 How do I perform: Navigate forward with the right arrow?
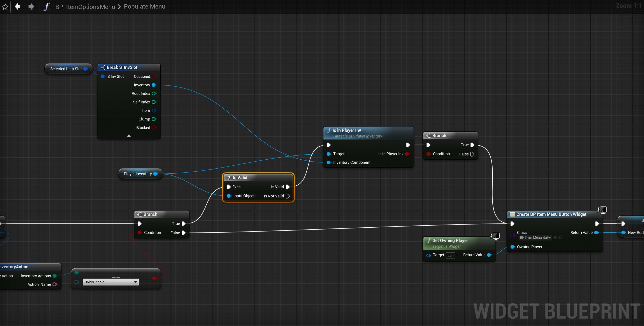pos(31,7)
